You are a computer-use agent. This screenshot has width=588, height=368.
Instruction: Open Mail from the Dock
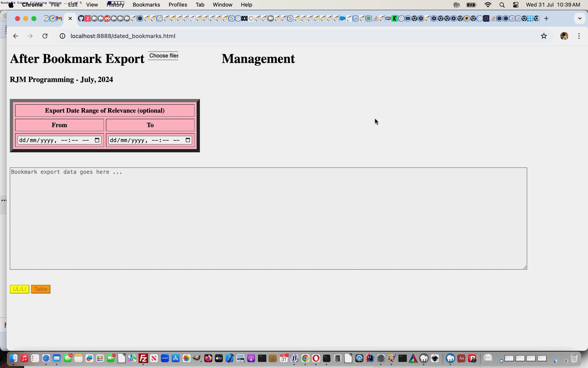pos(57,358)
